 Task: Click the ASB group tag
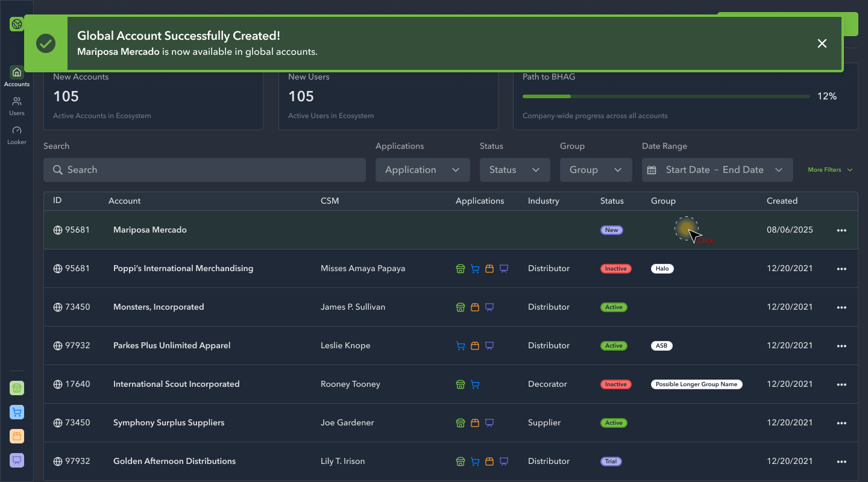(662, 346)
